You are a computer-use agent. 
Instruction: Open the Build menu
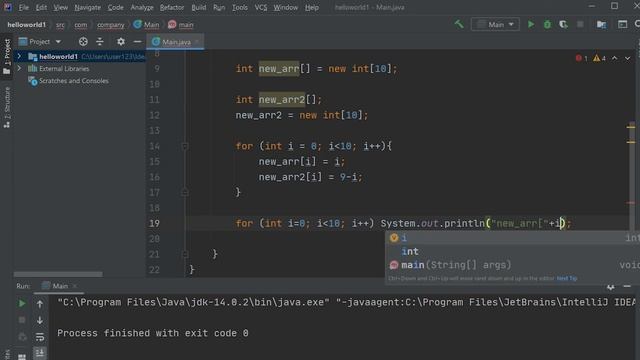tap(199, 7)
